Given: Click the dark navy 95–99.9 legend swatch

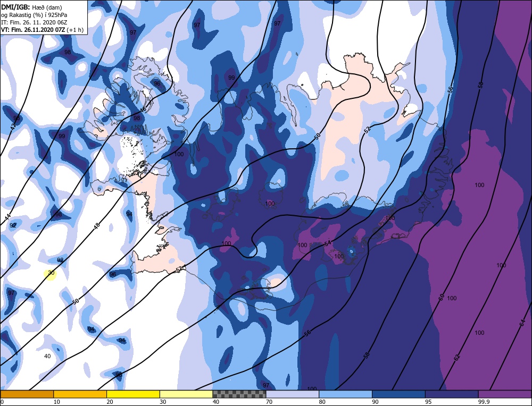Looking at the screenshot, I should click(452, 394).
